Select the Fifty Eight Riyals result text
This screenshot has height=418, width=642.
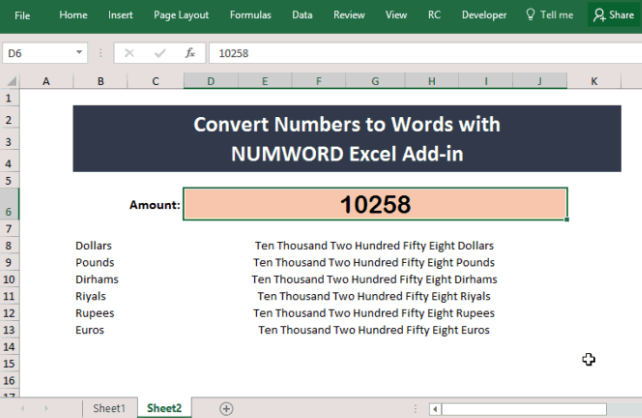(374, 296)
